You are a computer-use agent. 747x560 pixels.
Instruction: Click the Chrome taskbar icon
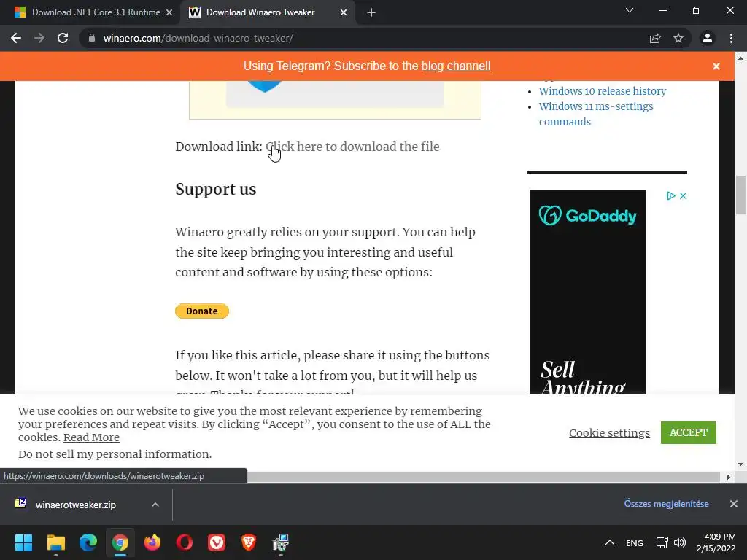click(x=120, y=542)
